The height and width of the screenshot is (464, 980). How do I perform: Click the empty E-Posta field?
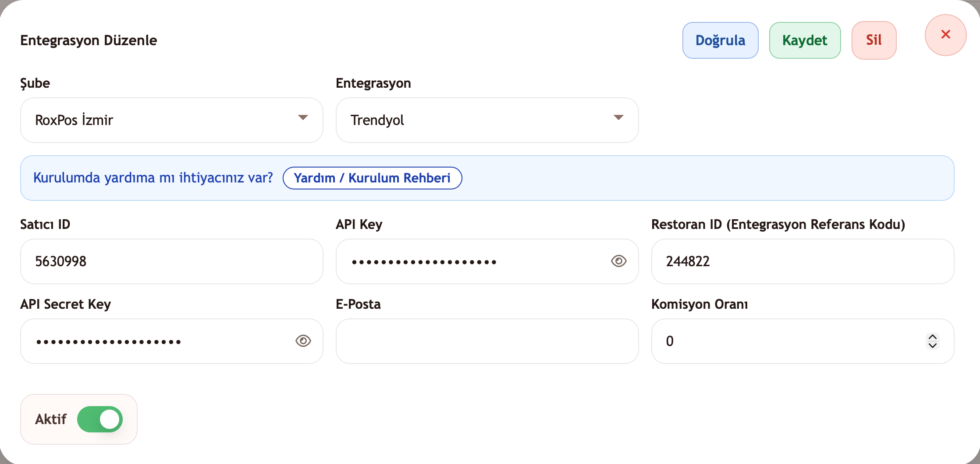pos(486,341)
